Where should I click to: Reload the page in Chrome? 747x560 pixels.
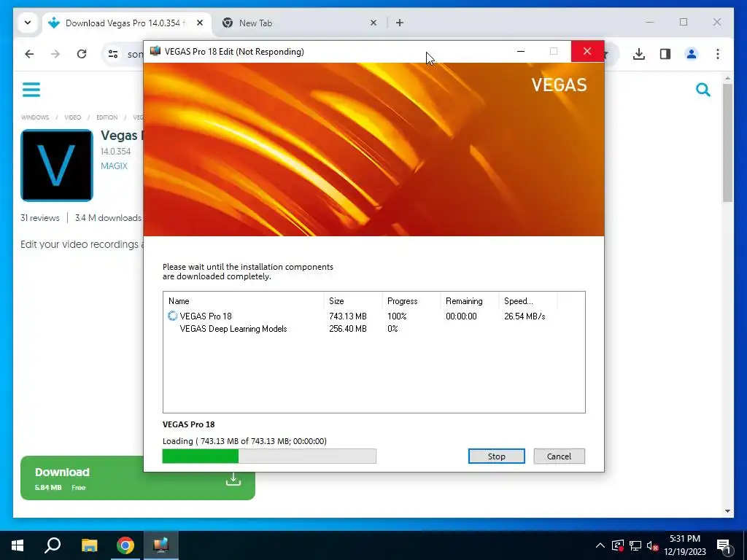[x=82, y=54]
